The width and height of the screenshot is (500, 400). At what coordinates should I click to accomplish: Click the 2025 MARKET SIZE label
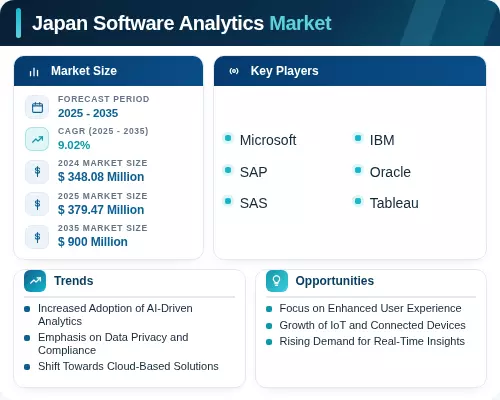103,196
